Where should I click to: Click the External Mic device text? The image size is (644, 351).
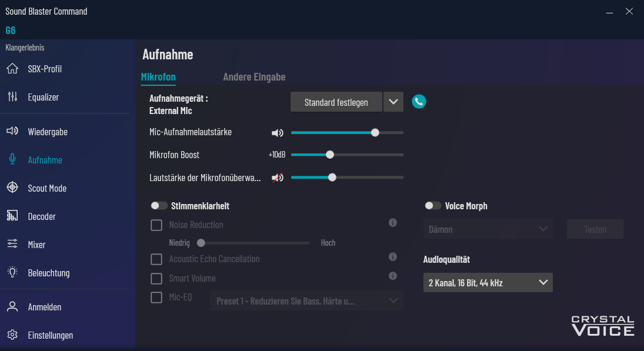click(171, 111)
